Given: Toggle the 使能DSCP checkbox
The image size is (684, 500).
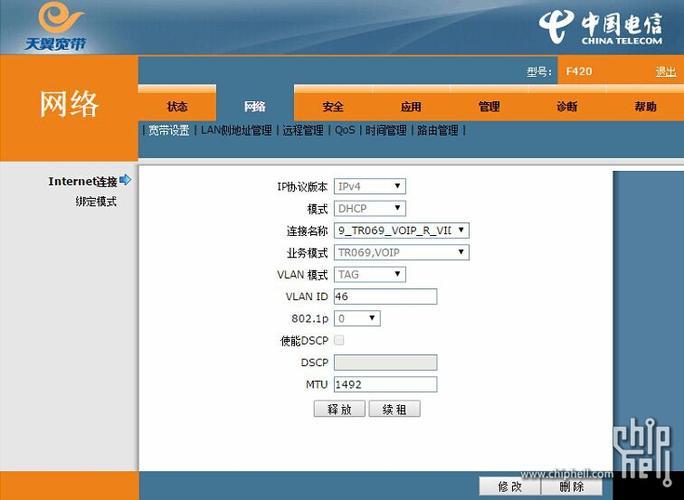Looking at the screenshot, I should 339,340.
